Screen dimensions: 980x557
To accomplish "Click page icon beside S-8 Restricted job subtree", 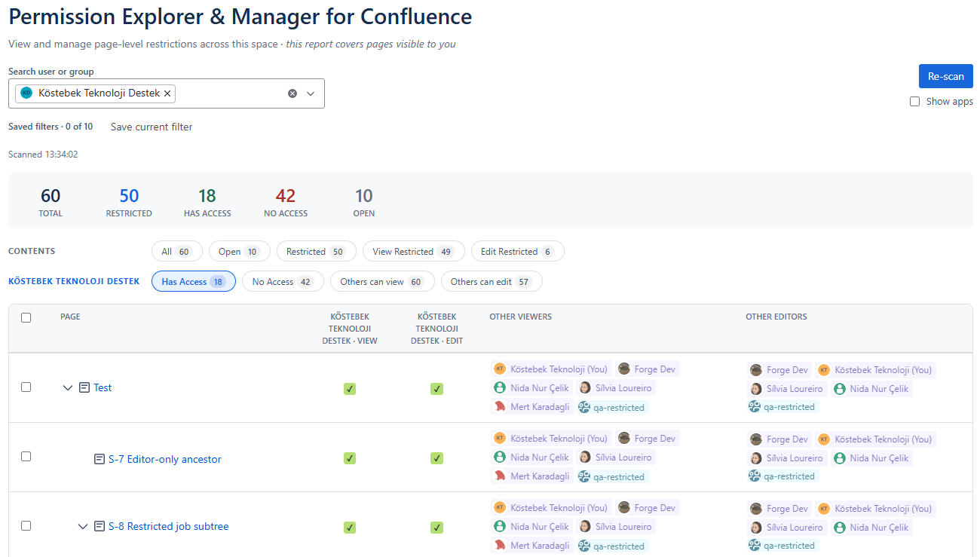I will (100, 526).
